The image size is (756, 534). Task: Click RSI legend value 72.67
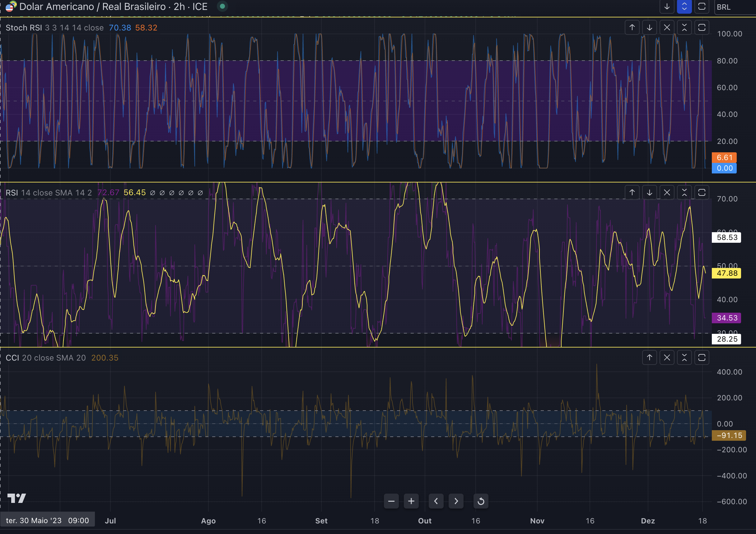coord(108,193)
